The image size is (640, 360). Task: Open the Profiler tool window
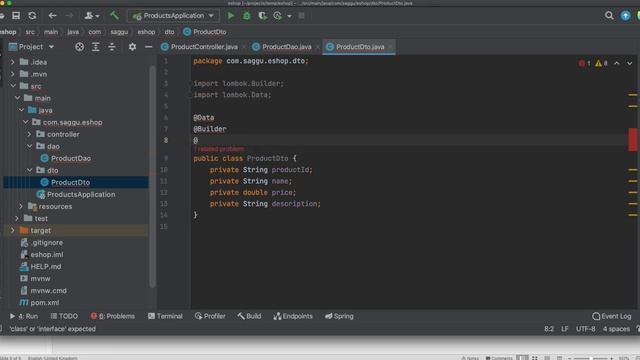coord(210,316)
